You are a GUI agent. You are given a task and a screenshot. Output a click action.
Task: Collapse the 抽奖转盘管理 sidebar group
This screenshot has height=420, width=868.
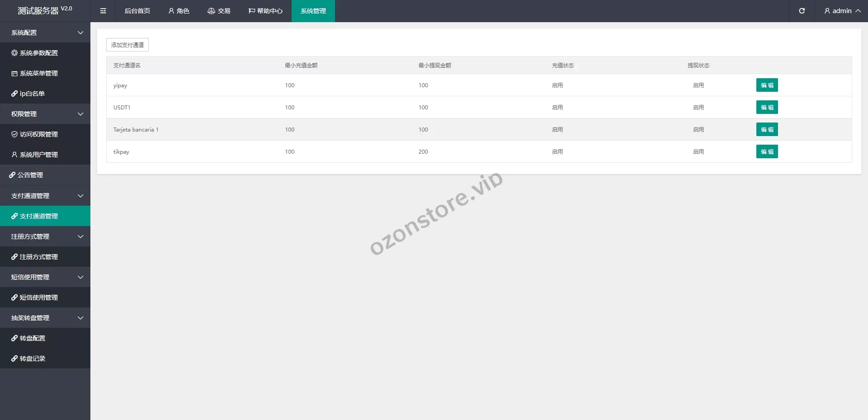45,318
